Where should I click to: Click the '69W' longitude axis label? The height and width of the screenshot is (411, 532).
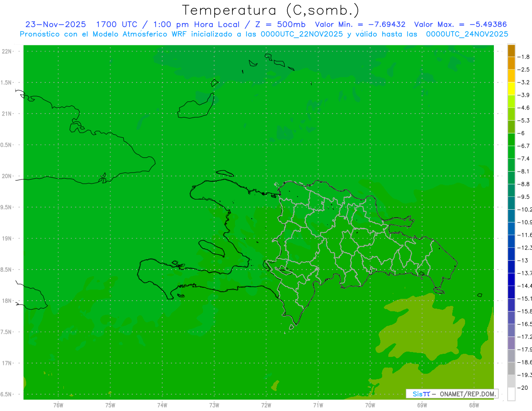pos(422,405)
